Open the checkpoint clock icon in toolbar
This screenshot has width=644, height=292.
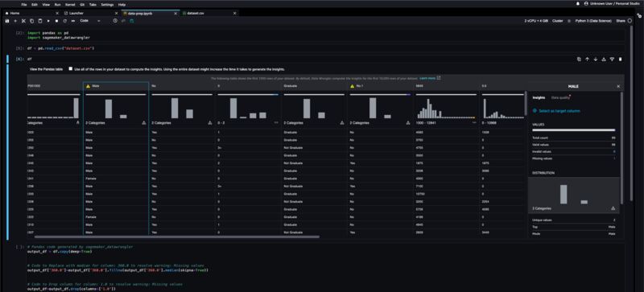pyautogui.click(x=115, y=21)
